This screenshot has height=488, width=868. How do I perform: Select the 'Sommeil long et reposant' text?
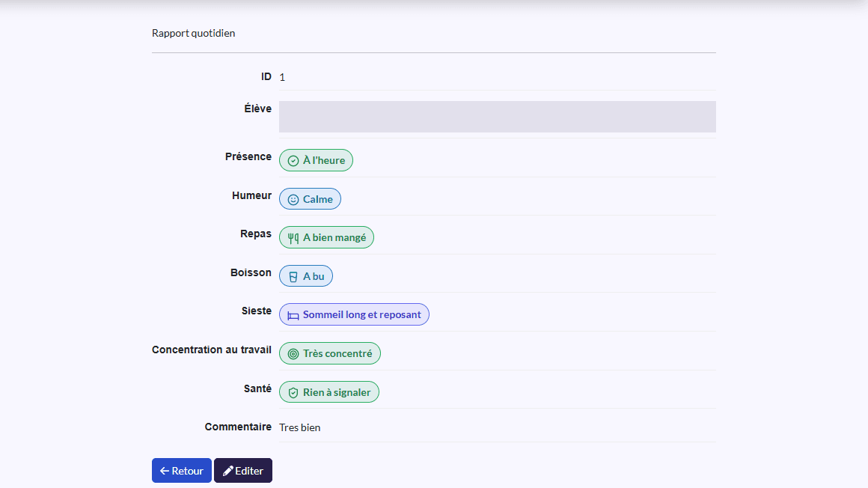pyautogui.click(x=362, y=314)
